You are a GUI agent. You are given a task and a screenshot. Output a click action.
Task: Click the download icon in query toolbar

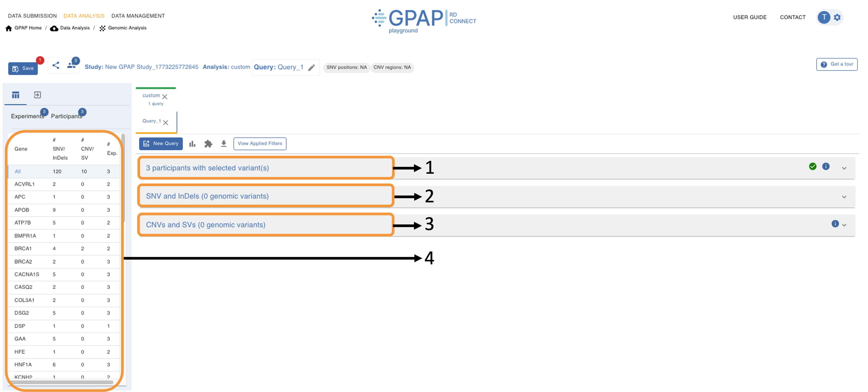click(x=224, y=144)
